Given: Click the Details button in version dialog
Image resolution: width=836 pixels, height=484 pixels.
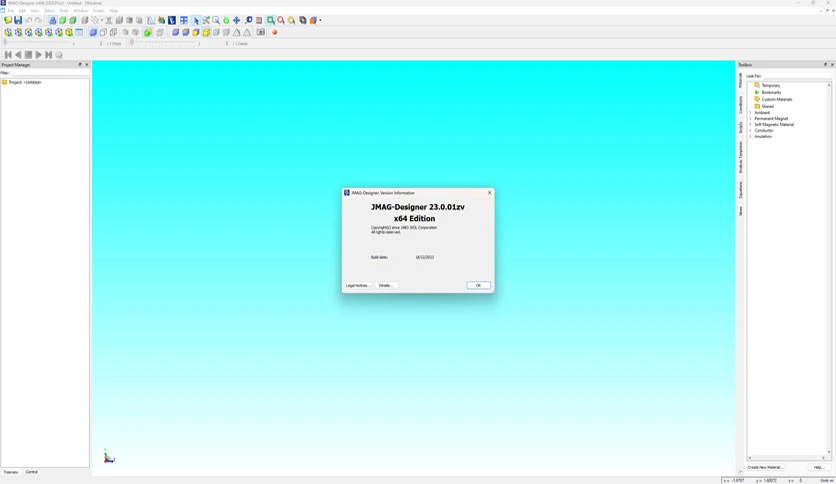Looking at the screenshot, I should (x=385, y=286).
